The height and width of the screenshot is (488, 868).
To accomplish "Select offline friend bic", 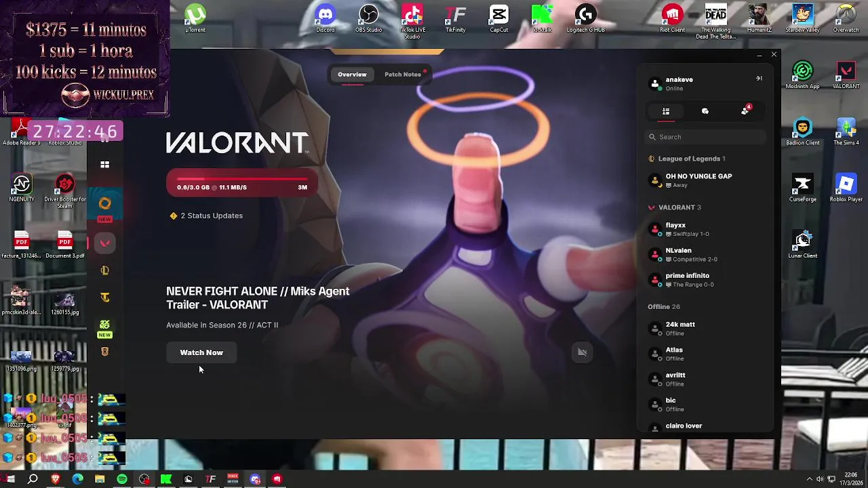I will click(705, 405).
